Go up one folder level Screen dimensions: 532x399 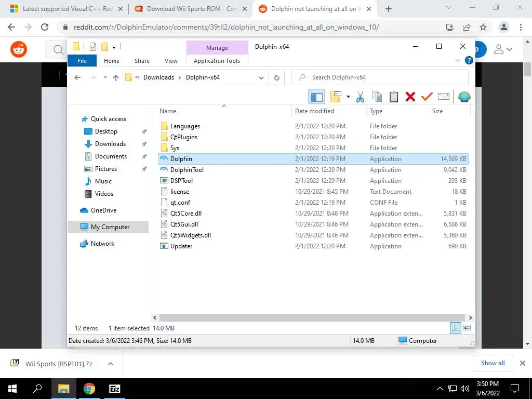116,78
